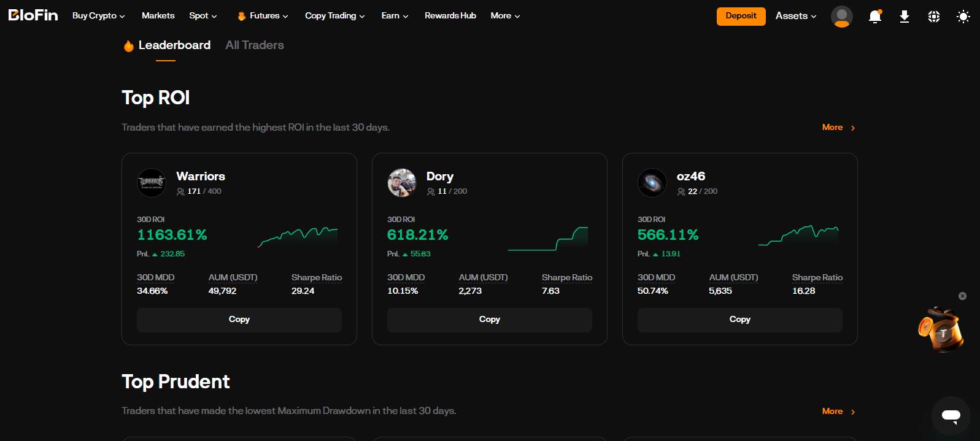Expand the More navigation menu
Image resolution: width=980 pixels, height=441 pixels.
tap(506, 16)
